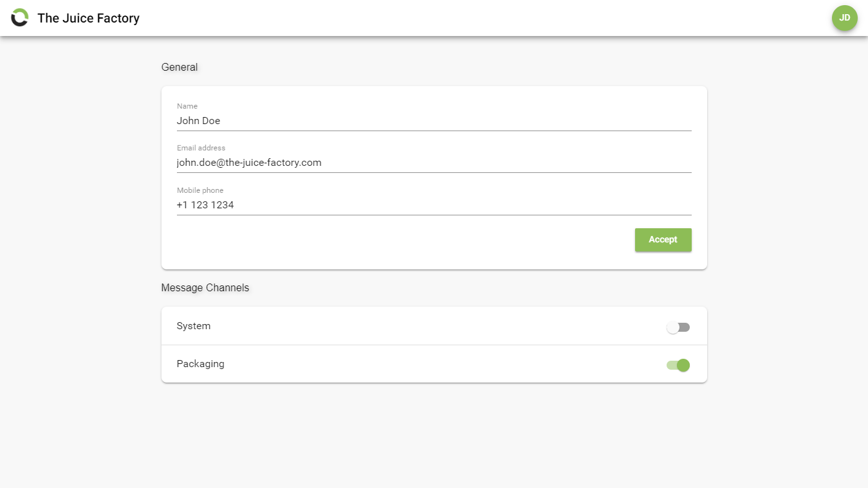Image resolution: width=868 pixels, height=488 pixels.
Task: Click the Name field label
Action: (187, 106)
